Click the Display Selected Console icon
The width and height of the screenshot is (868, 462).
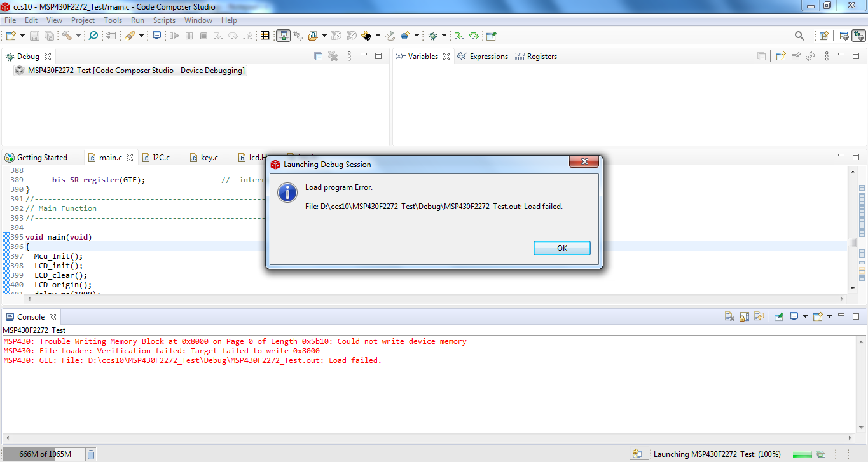click(x=794, y=316)
